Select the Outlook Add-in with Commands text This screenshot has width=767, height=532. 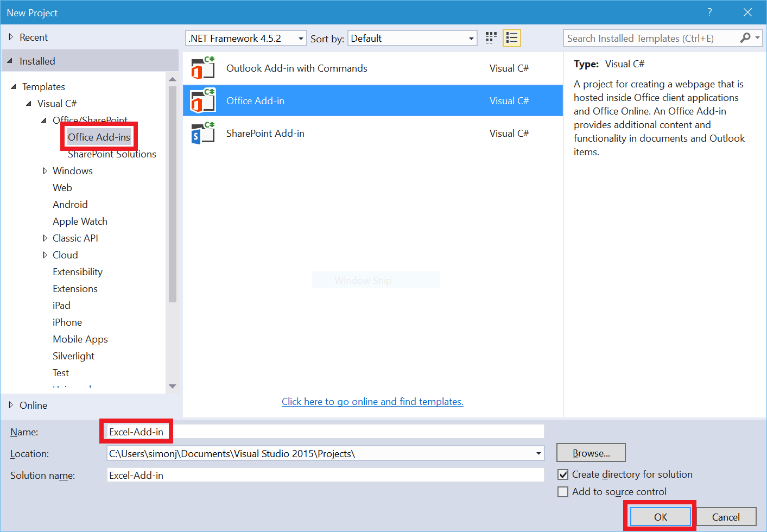(297, 68)
